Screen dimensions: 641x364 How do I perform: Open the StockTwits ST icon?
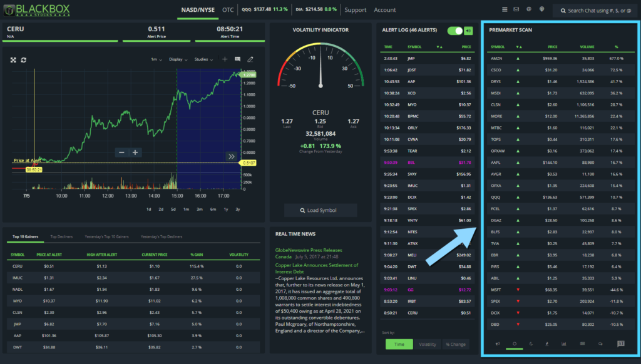point(621,343)
